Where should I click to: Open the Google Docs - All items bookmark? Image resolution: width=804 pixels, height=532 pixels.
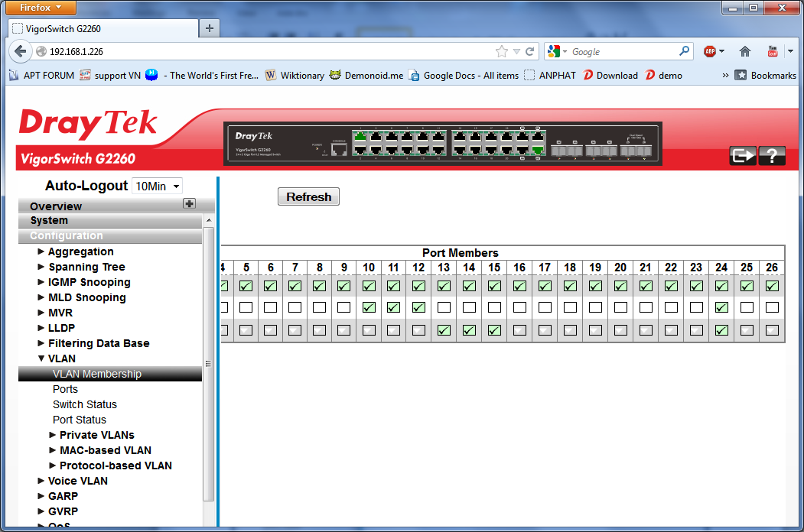tap(464, 76)
